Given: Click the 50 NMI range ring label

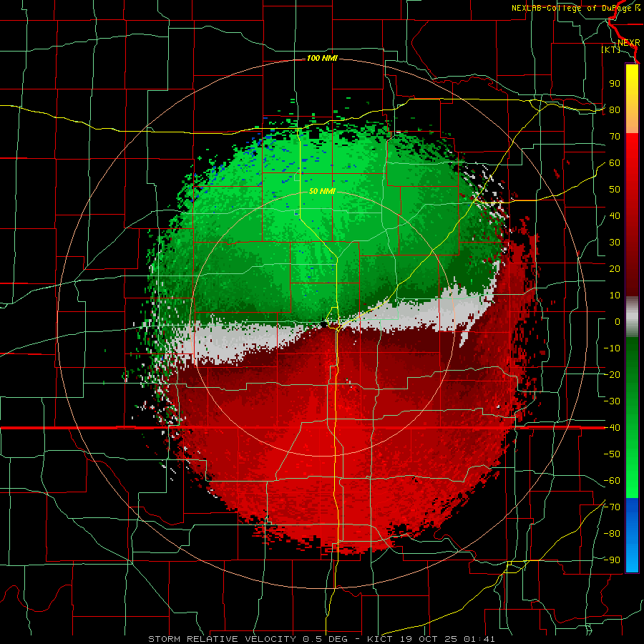Looking at the screenshot, I should [x=323, y=191].
